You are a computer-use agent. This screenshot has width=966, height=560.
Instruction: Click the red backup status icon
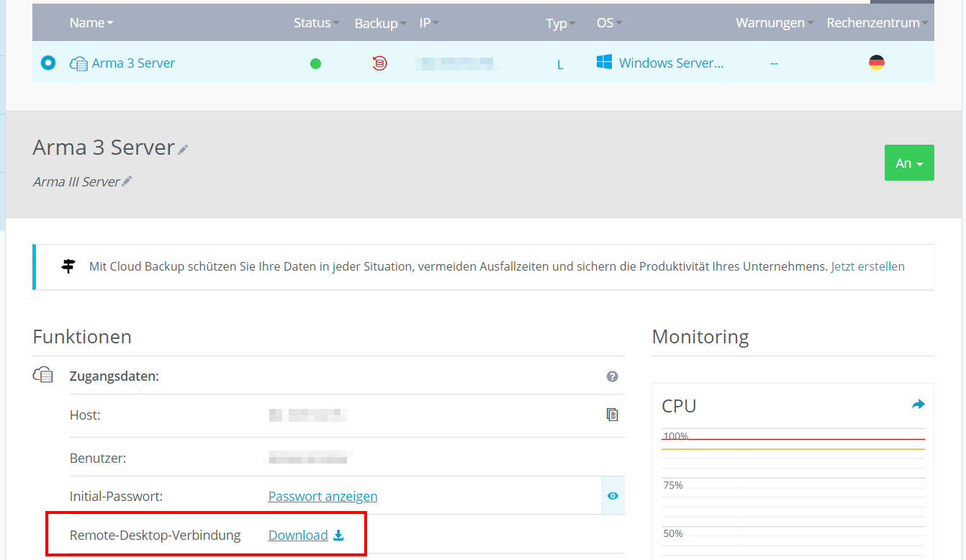[379, 63]
